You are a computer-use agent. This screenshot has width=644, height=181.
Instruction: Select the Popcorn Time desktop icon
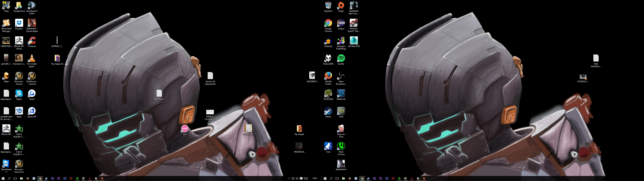[x=341, y=131]
